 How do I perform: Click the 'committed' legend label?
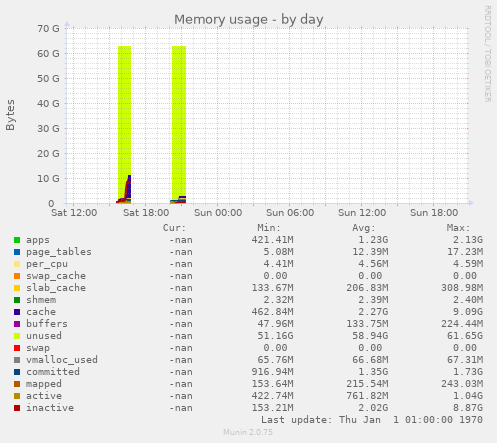tap(53, 372)
